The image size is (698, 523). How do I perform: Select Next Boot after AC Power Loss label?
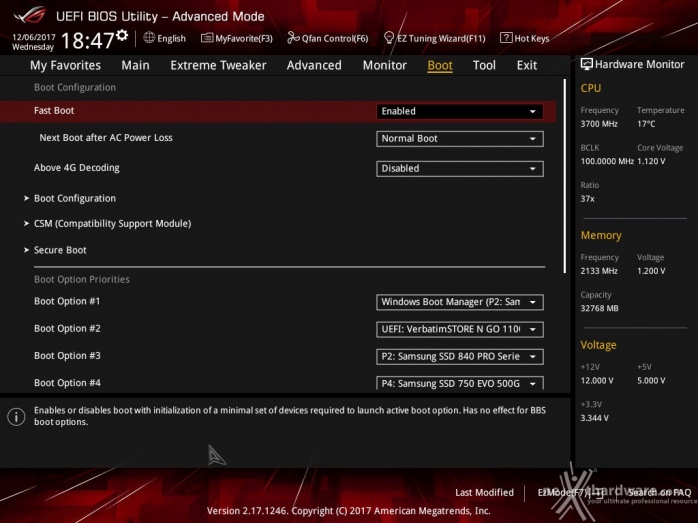[x=106, y=138]
